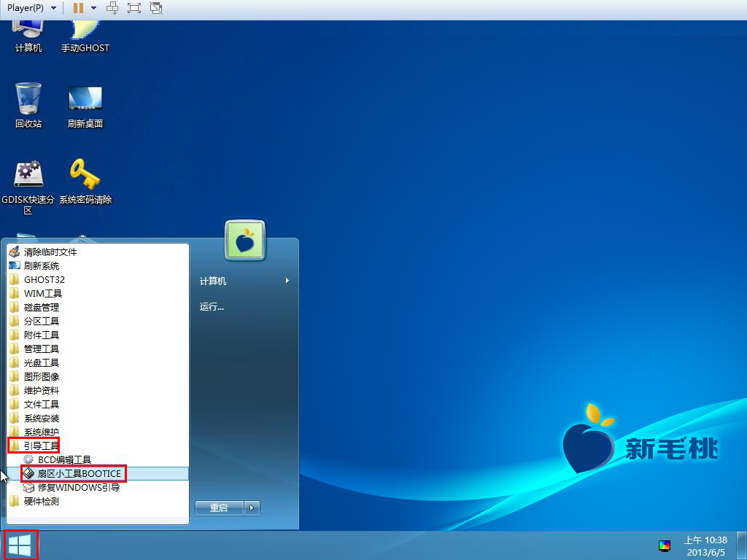Click the peach user avatar in Start menu

point(245,240)
